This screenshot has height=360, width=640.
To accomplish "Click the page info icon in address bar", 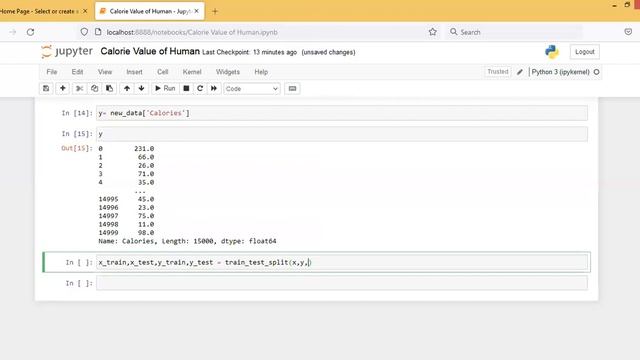I will click(98, 32).
